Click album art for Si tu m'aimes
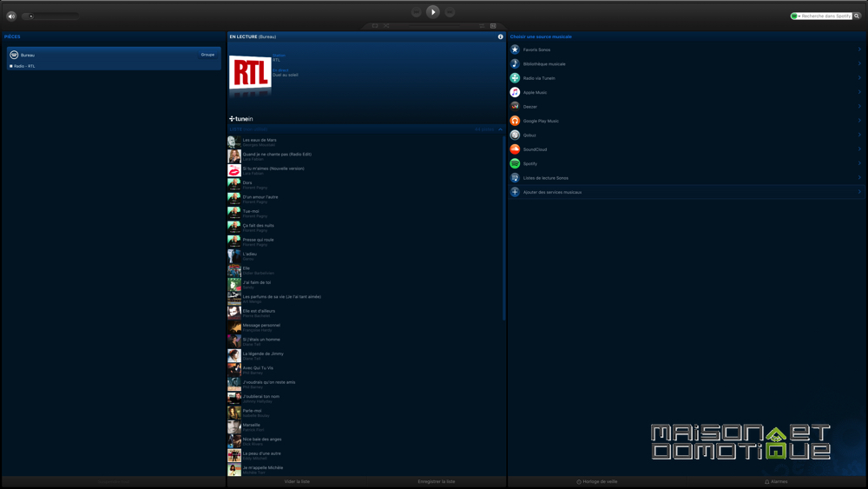 coord(234,170)
